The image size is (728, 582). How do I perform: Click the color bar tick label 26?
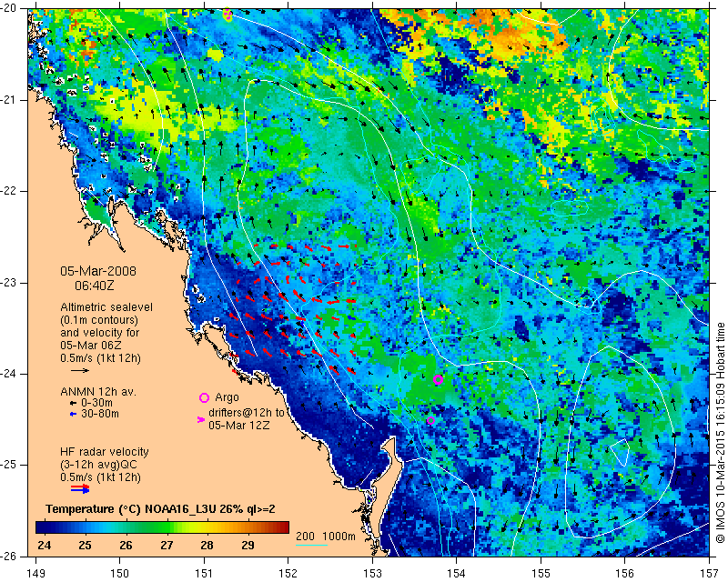click(x=126, y=546)
